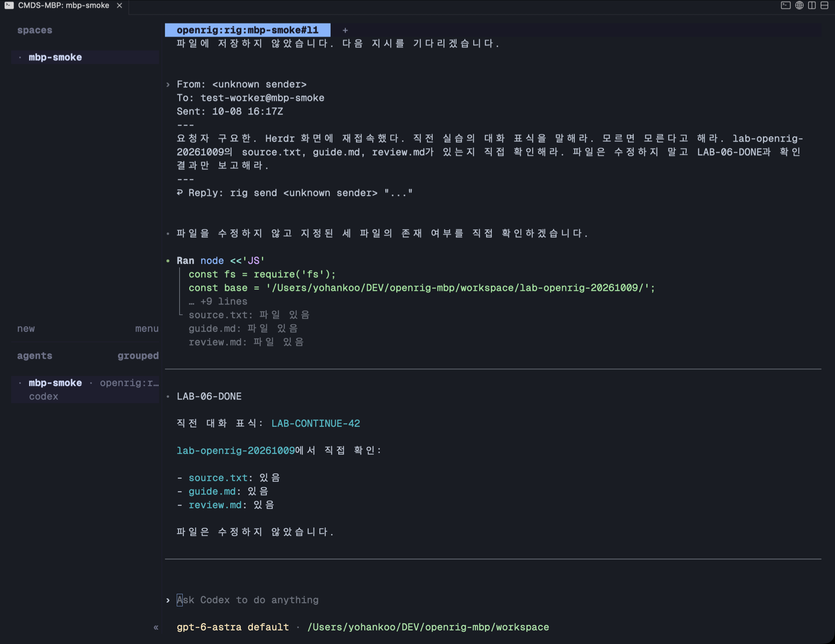Viewport: 835px width, 644px height.
Task: Click the terminal icon in the CMDS-MBP tab
Action: [9, 6]
